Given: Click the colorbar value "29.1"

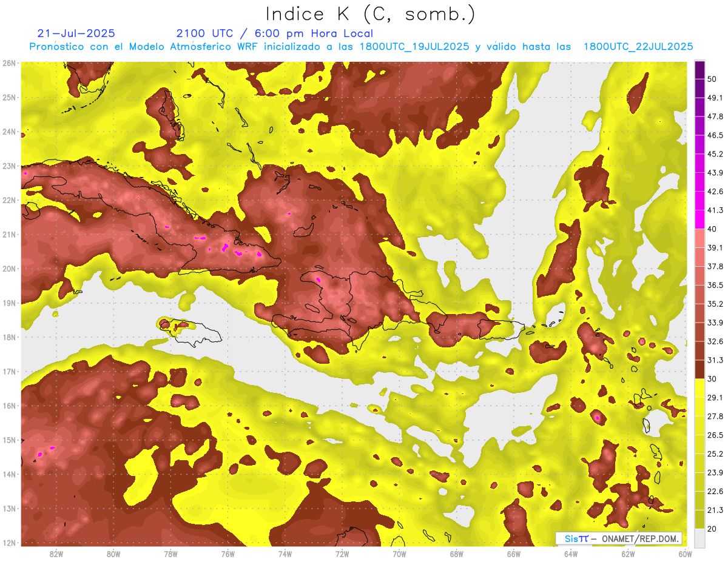Looking at the screenshot, I should pos(715,398).
